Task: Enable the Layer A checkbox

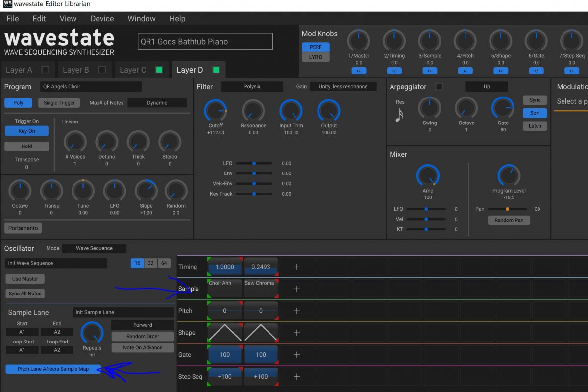Action: (45, 70)
